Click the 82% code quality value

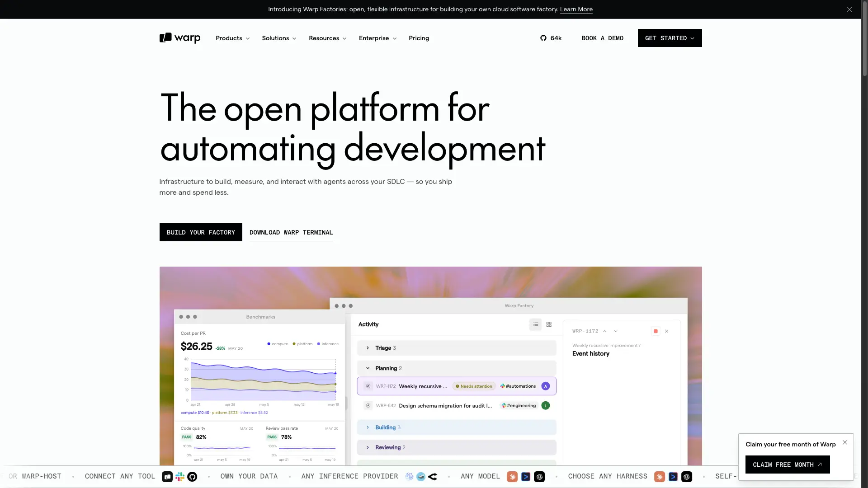(201, 437)
